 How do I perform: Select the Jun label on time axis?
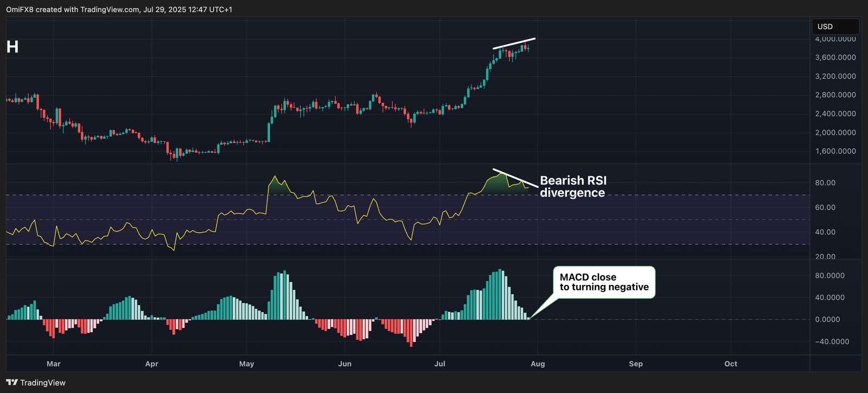[344, 364]
